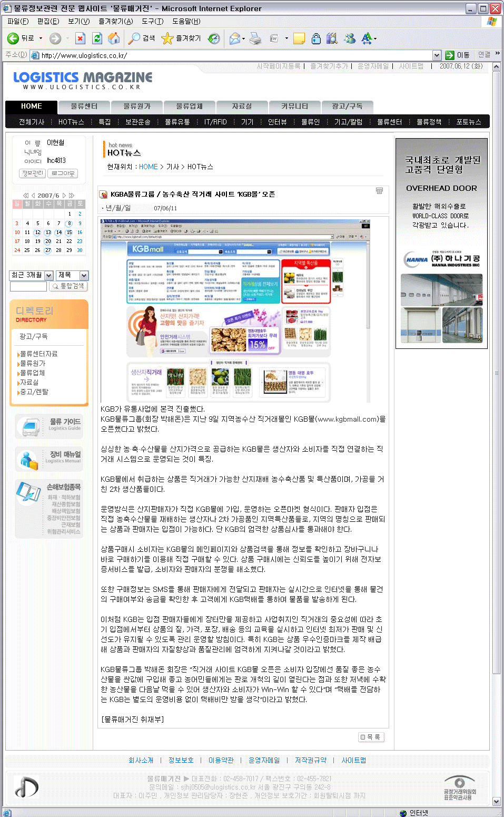The image size is (504, 817).
Task: Click the Refresh page icon
Action: (x=97, y=38)
